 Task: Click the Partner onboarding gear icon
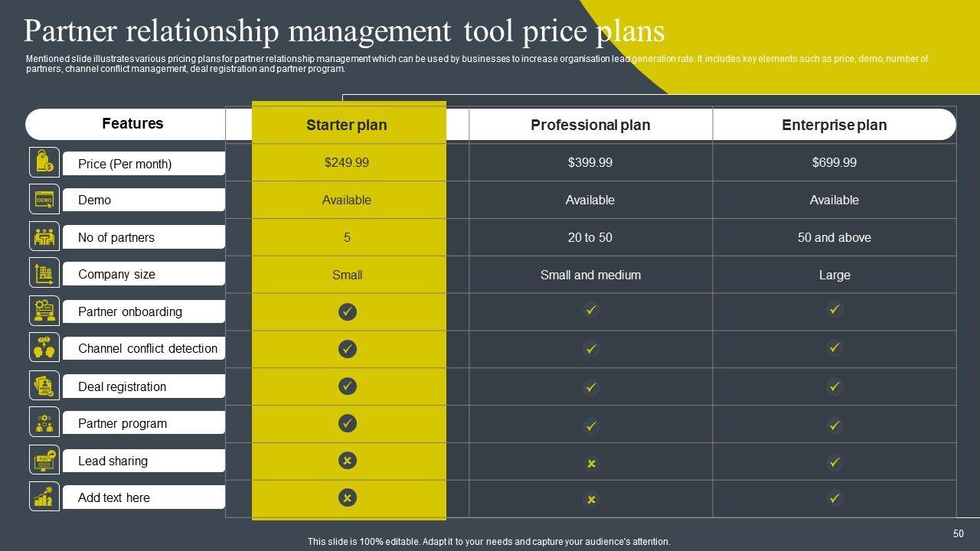[44, 311]
